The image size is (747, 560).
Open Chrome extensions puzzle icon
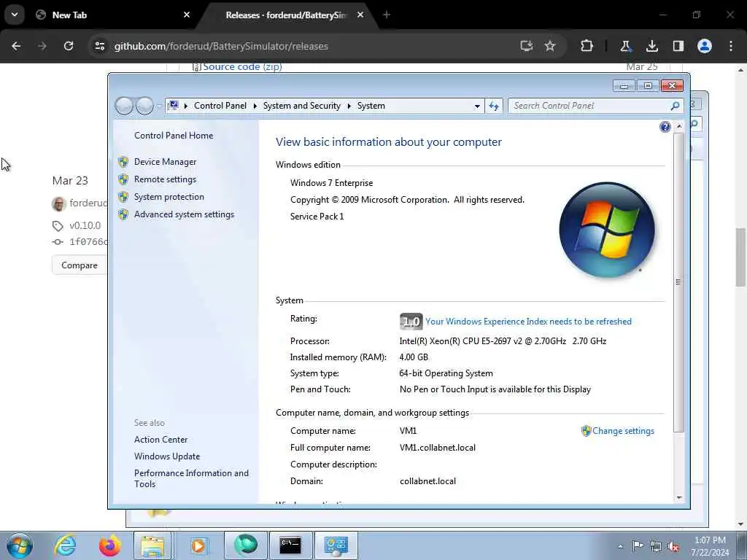[587, 46]
